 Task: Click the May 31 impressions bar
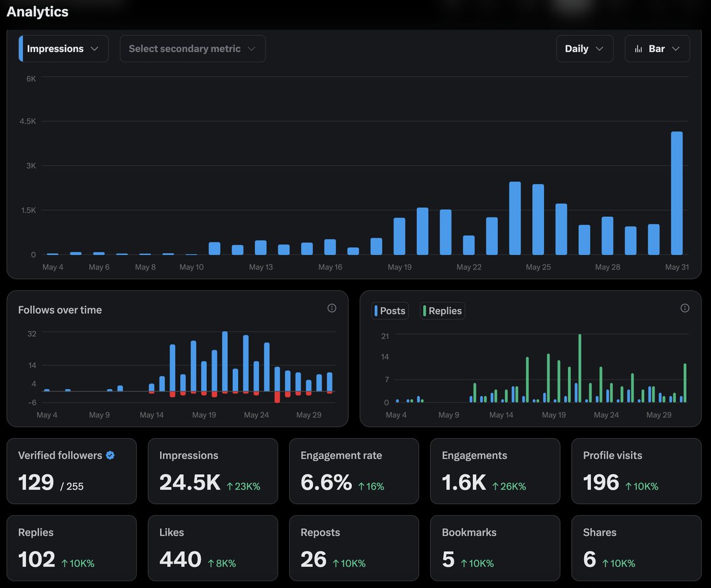tap(677, 193)
